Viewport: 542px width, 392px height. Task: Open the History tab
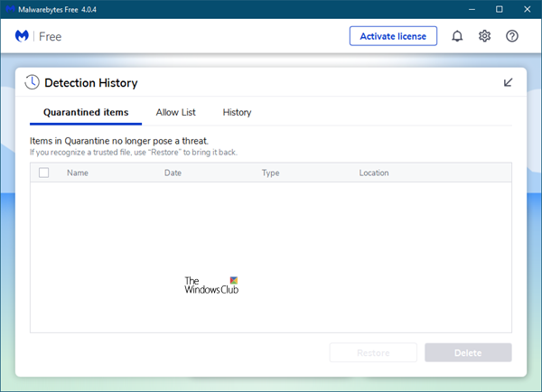pyautogui.click(x=237, y=112)
